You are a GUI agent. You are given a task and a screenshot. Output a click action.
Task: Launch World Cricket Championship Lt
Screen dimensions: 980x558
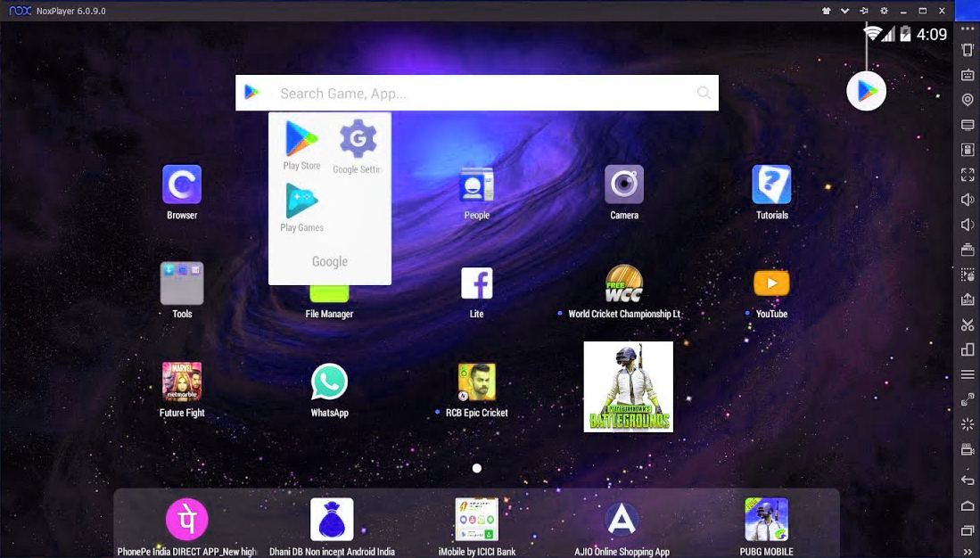(624, 283)
